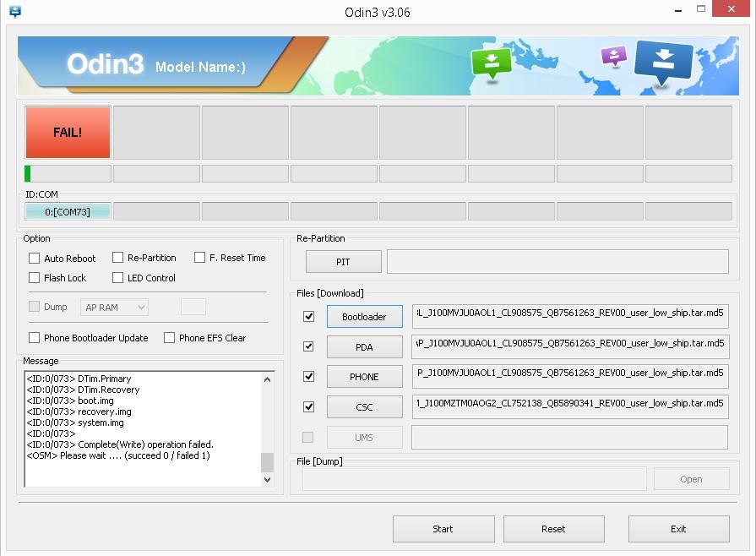The height and width of the screenshot is (556, 756).
Task: Click the CSC file path field
Action: pyautogui.click(x=570, y=407)
